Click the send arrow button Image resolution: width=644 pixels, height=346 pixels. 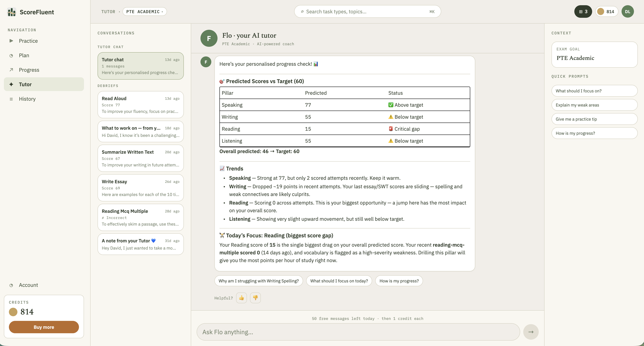point(531,332)
